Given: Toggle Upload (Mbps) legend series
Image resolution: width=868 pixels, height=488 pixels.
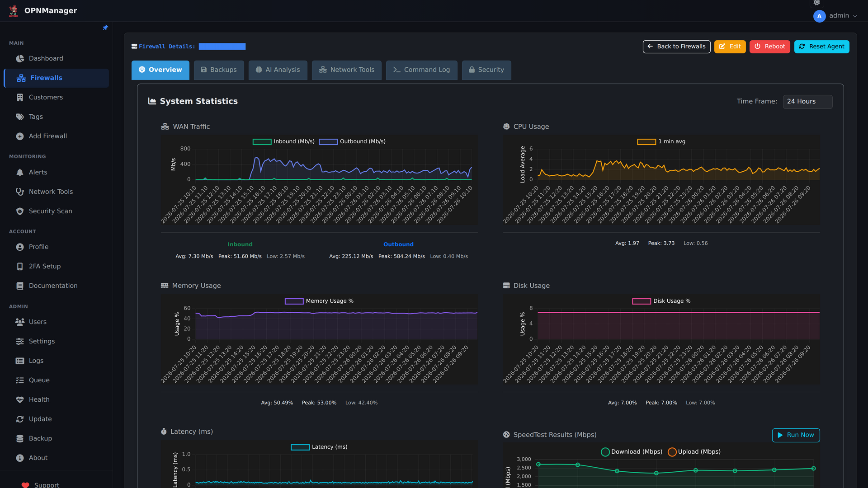Looking at the screenshot, I should tap(694, 452).
